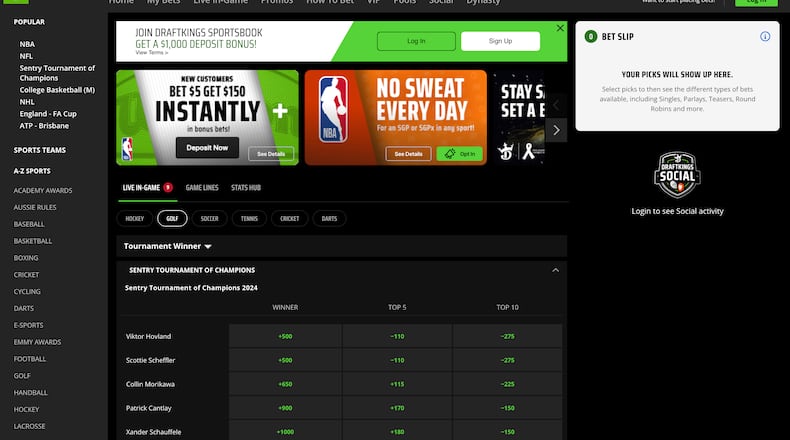This screenshot has height=440, width=790.
Task: Open View Terms link under deposit bonus
Action: [152, 52]
